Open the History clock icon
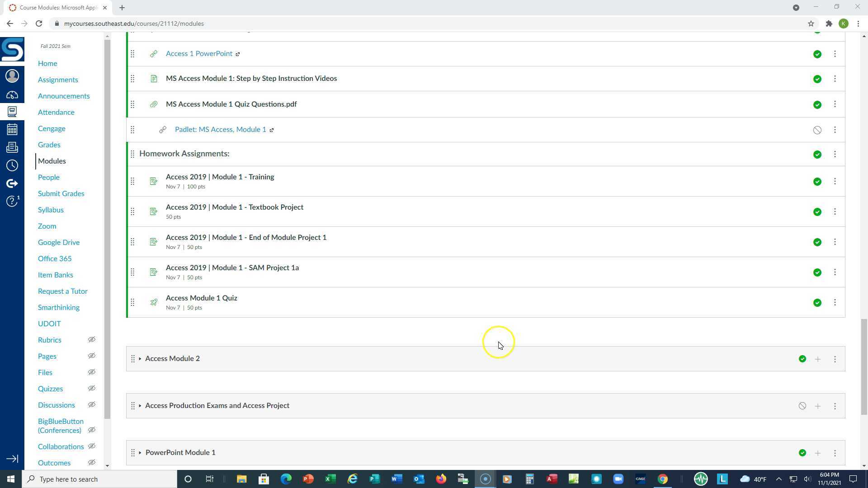Image resolution: width=868 pixels, height=488 pixels. point(12,165)
